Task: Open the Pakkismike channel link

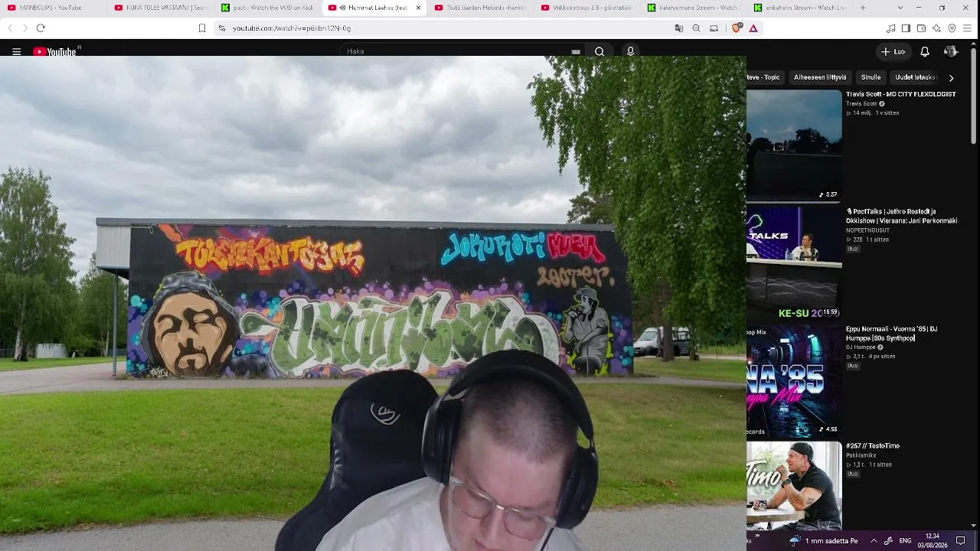Action: point(861,455)
